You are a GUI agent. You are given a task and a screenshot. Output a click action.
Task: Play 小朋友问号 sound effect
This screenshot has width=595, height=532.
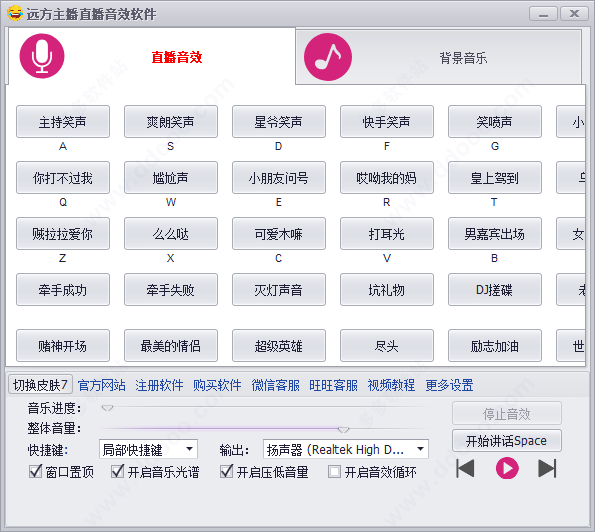pyautogui.click(x=279, y=178)
